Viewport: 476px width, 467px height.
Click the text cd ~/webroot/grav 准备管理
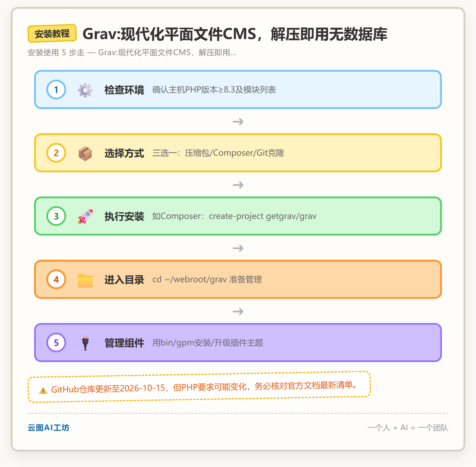coord(207,279)
